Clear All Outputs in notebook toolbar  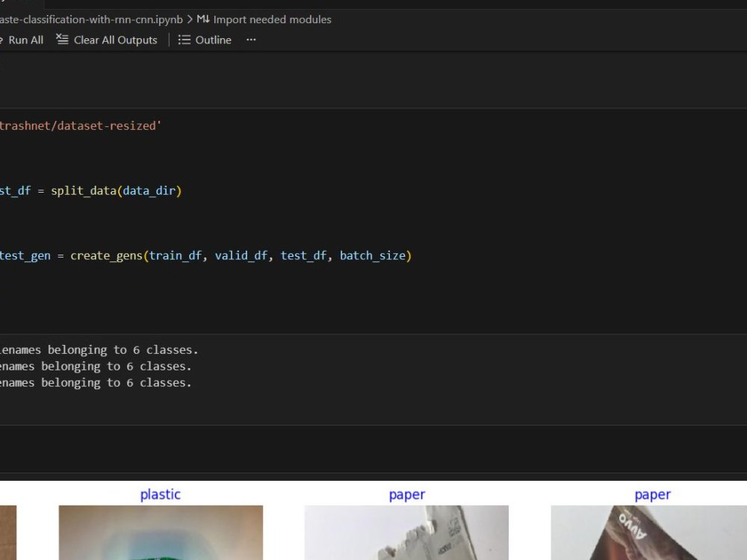(x=106, y=40)
